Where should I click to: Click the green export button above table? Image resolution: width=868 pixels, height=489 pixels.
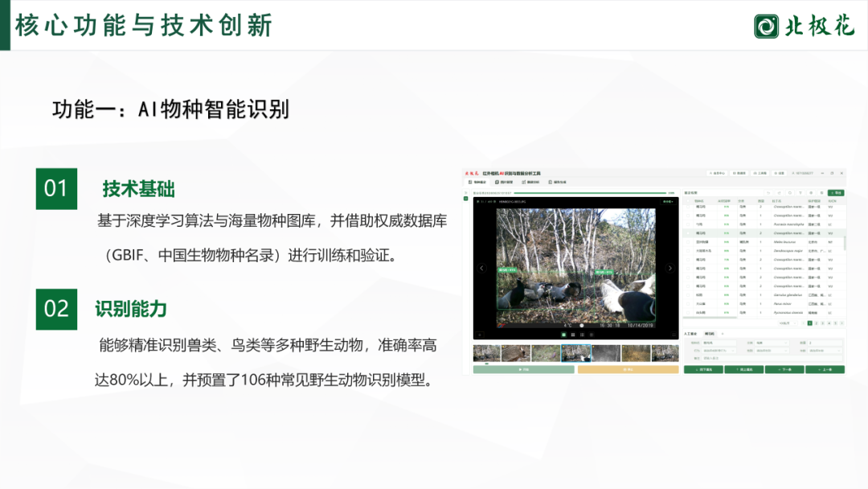pos(836,193)
